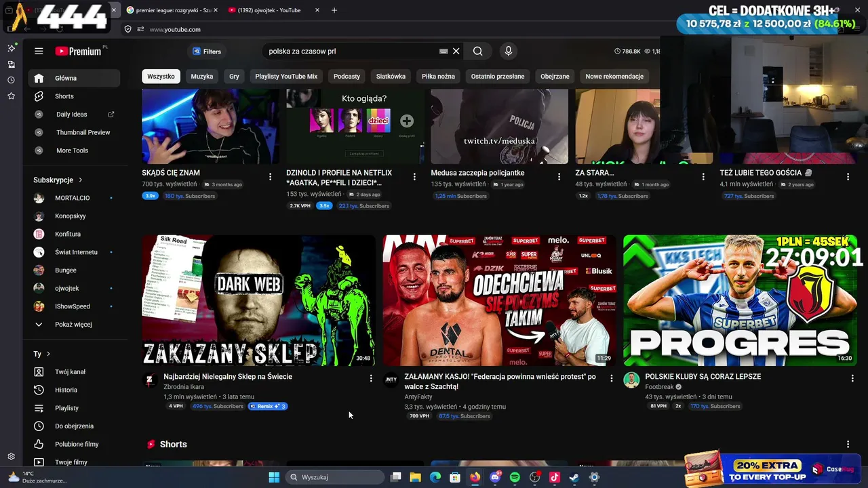Expand the Subskrypcje section

(58, 180)
